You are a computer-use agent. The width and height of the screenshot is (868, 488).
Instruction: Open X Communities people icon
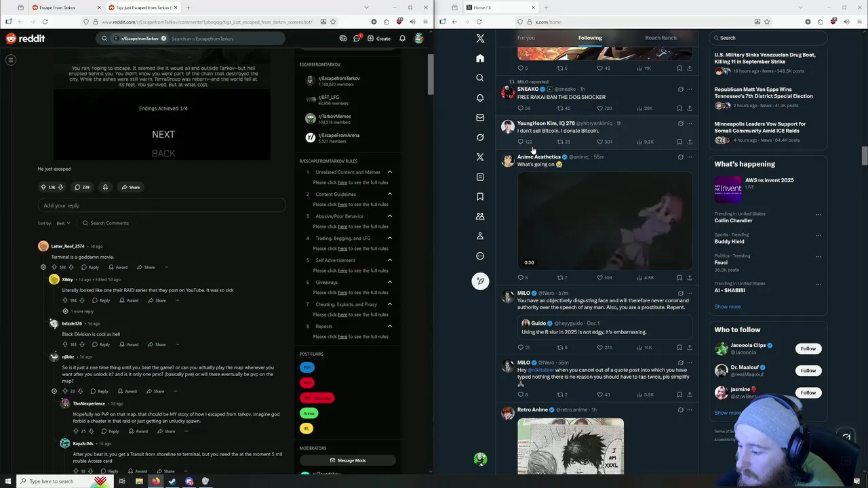(x=480, y=216)
